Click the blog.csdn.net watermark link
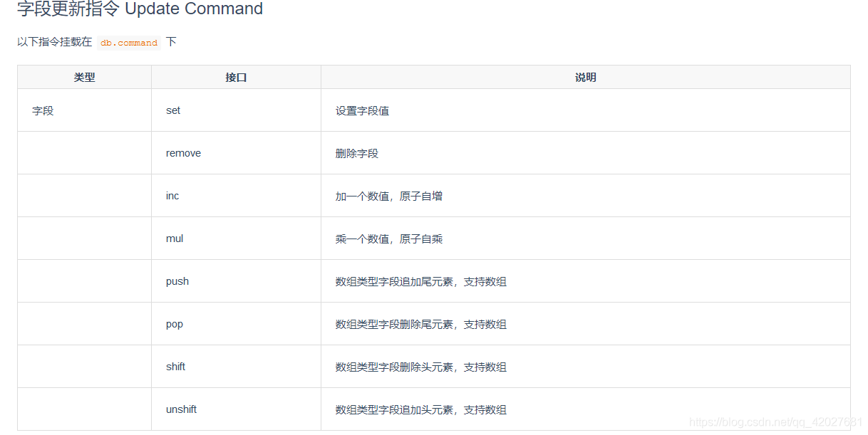This screenshot has height=435, width=868. click(x=776, y=422)
